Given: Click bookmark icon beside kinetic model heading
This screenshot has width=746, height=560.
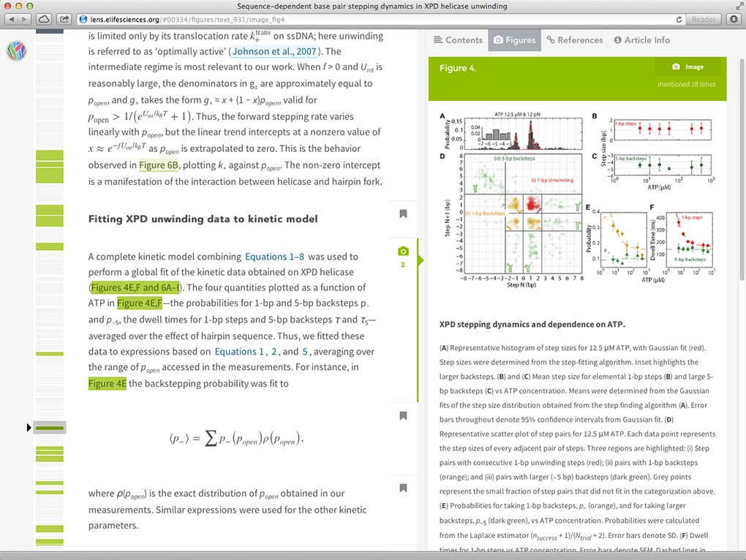Looking at the screenshot, I should (x=403, y=214).
